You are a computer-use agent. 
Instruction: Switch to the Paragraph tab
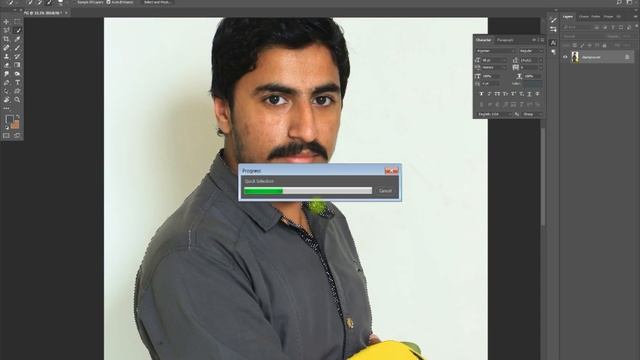(x=505, y=40)
